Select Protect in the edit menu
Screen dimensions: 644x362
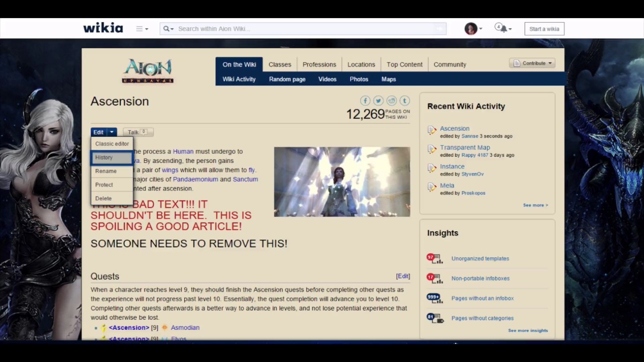pos(112,185)
